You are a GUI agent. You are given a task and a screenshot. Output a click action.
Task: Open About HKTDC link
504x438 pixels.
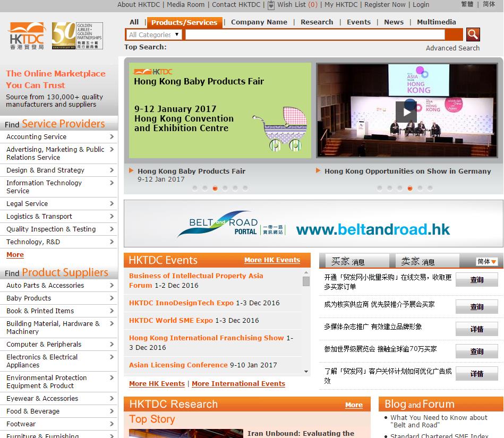139,4
